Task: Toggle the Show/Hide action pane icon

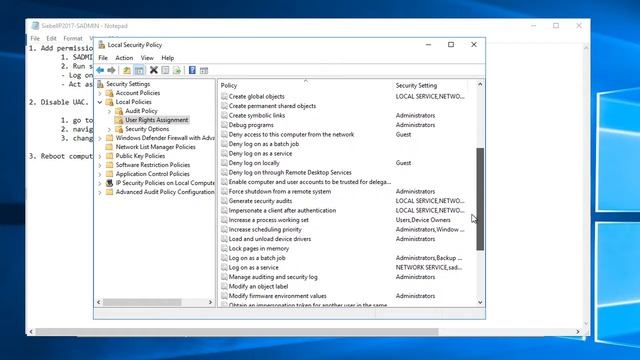Action: (204, 70)
